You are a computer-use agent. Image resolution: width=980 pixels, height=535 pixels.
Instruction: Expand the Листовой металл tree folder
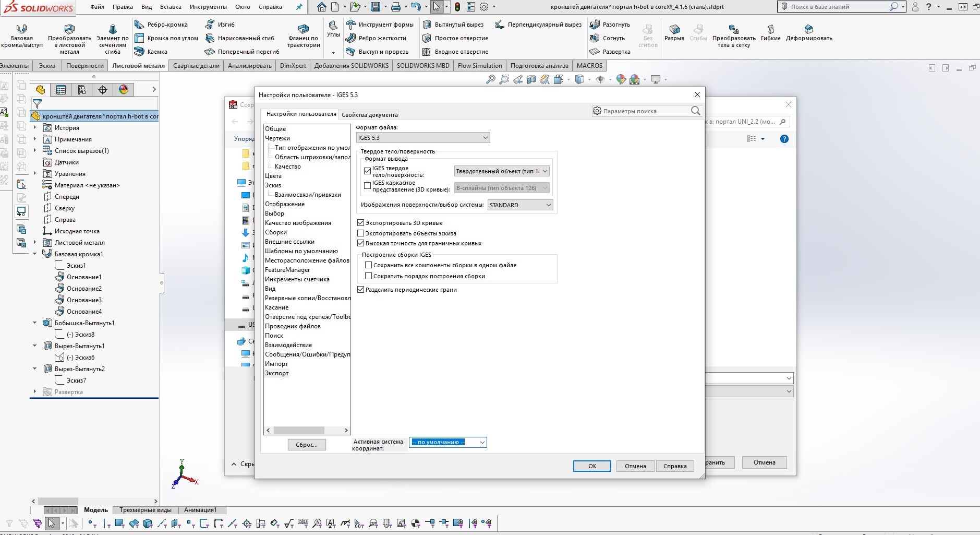35,243
